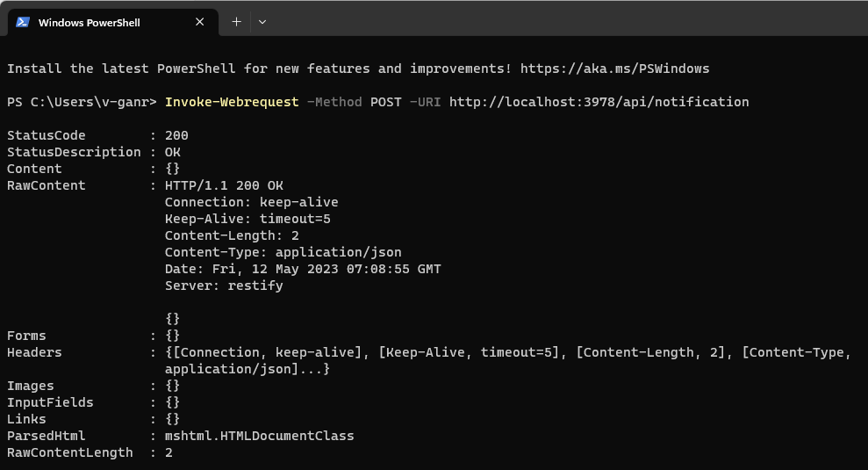
Task: Click the Content-Type: application/json line
Action: tap(283, 252)
